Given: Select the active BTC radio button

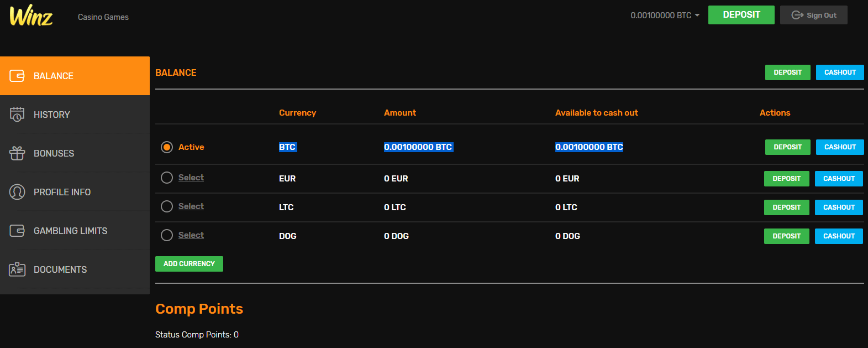Looking at the screenshot, I should pos(167,147).
